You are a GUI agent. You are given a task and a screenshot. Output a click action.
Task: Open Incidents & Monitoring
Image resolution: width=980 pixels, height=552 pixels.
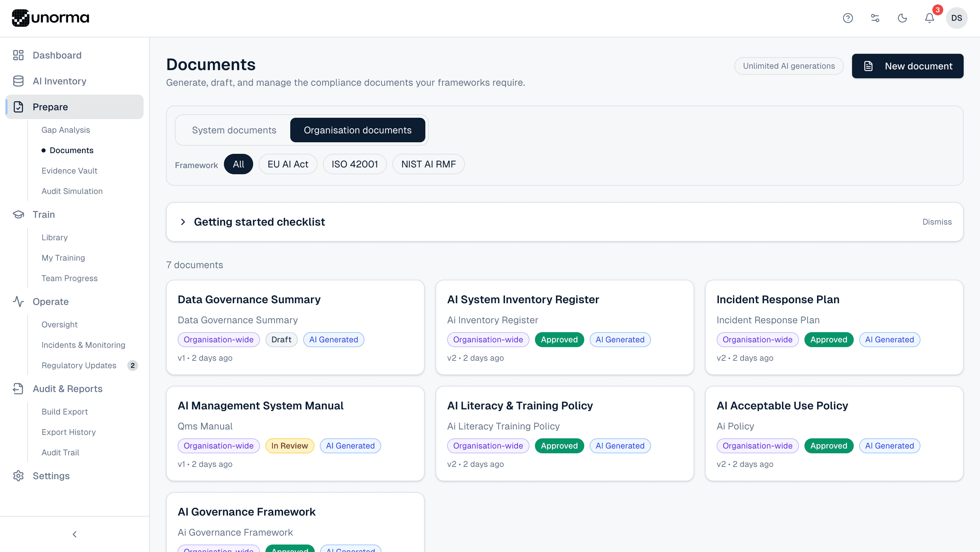click(x=83, y=345)
